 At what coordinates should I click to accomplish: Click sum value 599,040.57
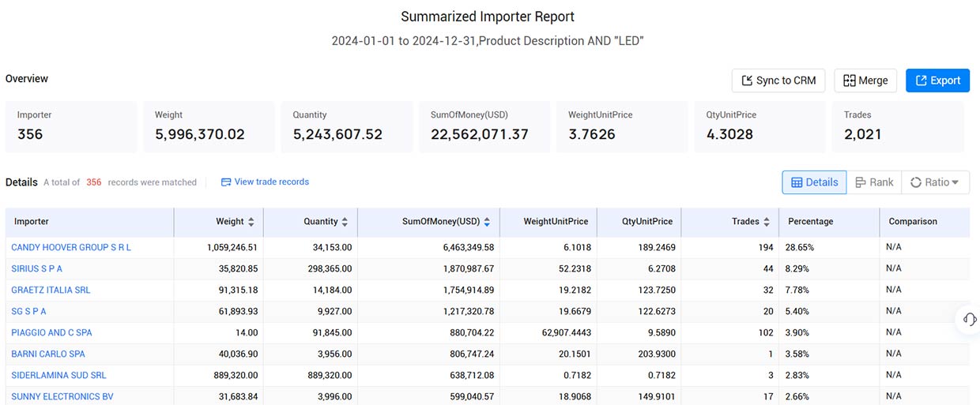472,396
